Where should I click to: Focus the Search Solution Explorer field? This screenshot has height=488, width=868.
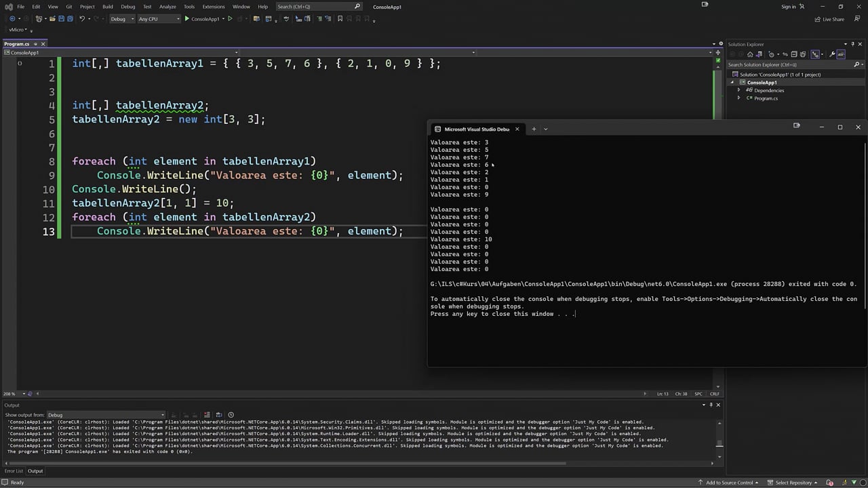tap(794, 65)
